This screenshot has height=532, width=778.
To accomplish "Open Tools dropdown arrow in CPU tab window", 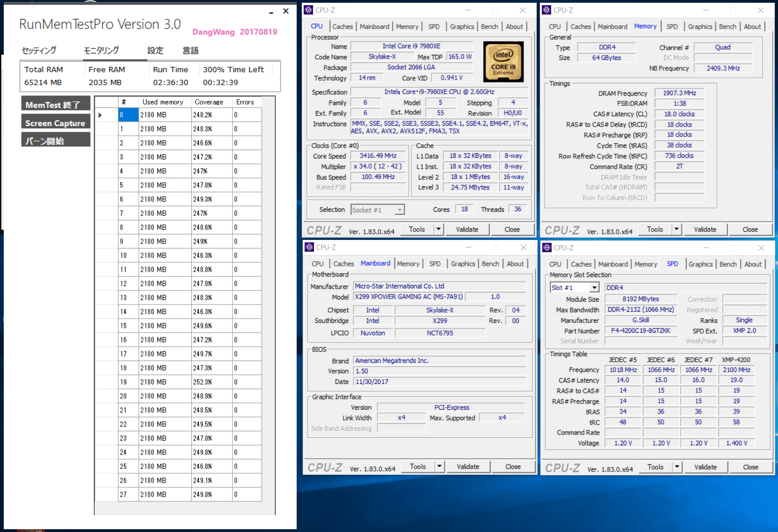I will click(x=439, y=229).
